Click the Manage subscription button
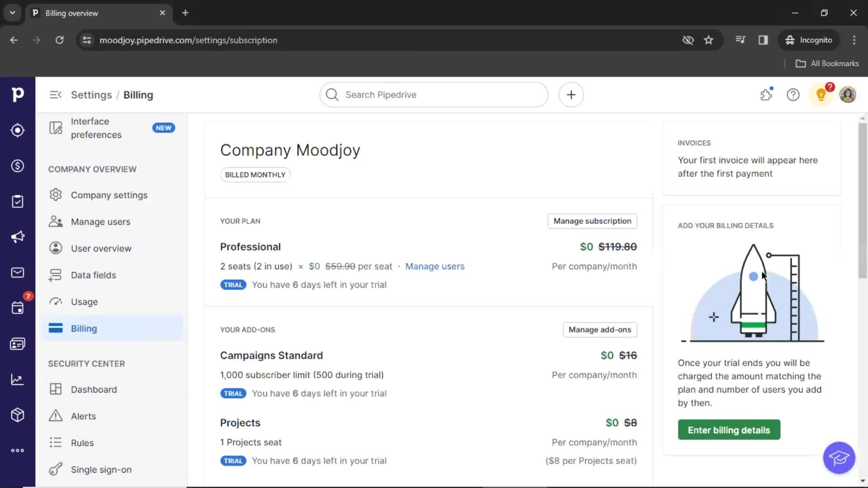The width and height of the screenshot is (868, 488). tap(592, 221)
